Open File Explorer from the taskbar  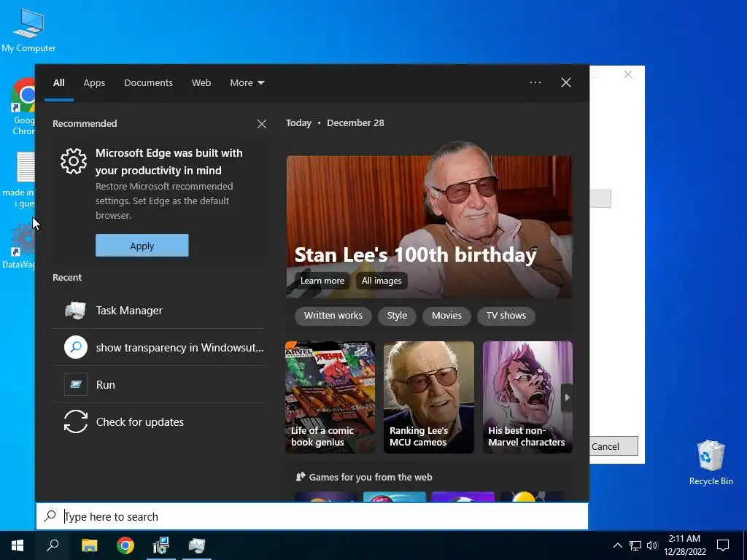tap(89, 545)
